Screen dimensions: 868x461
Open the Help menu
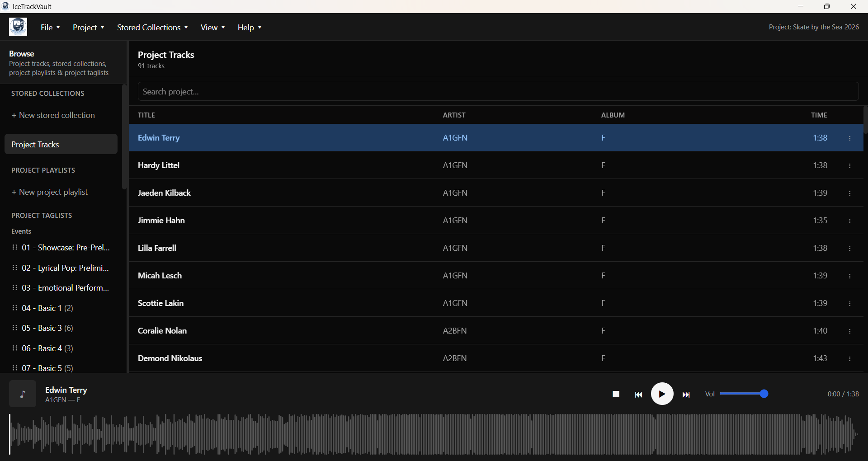coord(250,27)
